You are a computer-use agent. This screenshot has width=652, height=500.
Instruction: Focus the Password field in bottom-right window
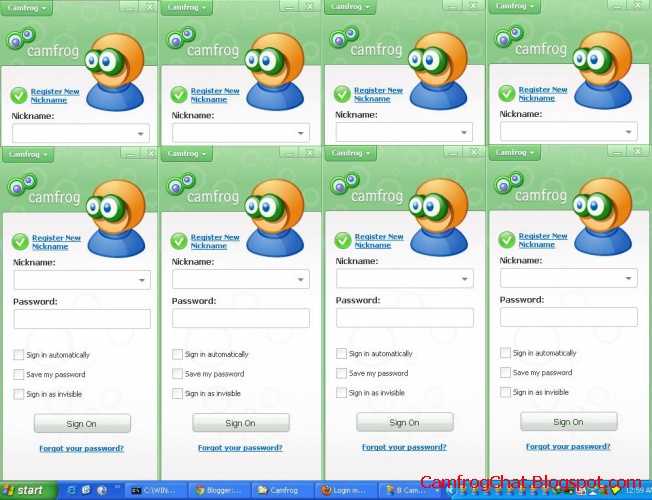[x=569, y=317]
